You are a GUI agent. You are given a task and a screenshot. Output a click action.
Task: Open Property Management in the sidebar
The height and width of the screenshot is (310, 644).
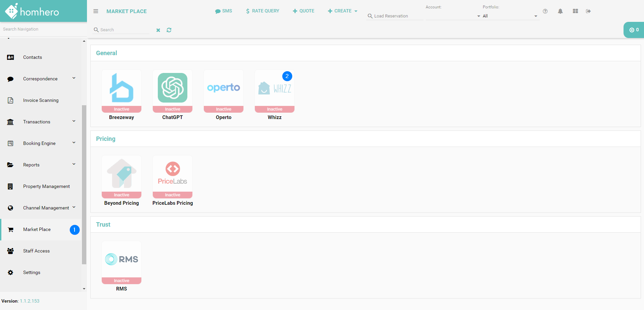point(46,186)
